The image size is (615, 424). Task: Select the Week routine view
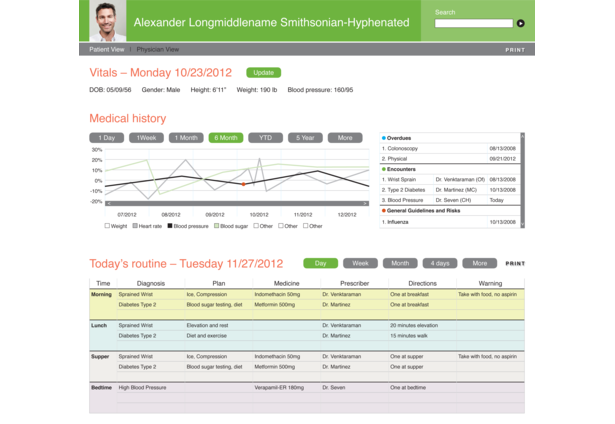[x=360, y=263]
